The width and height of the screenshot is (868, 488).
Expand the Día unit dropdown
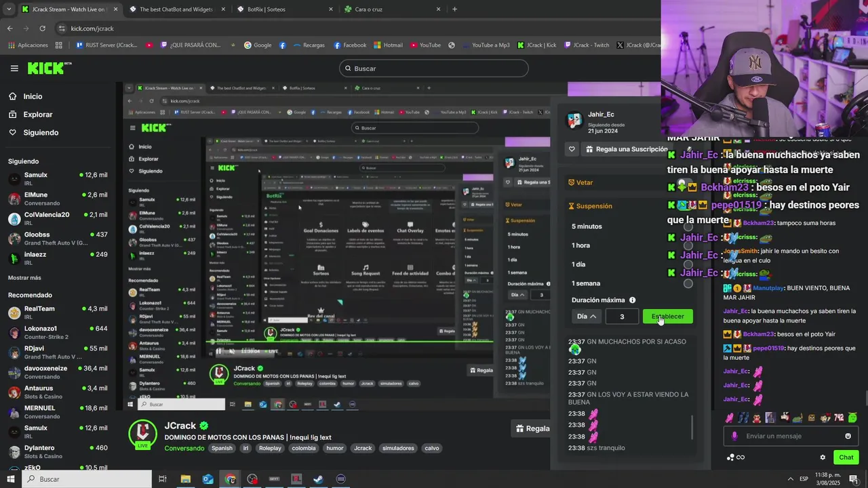point(587,317)
